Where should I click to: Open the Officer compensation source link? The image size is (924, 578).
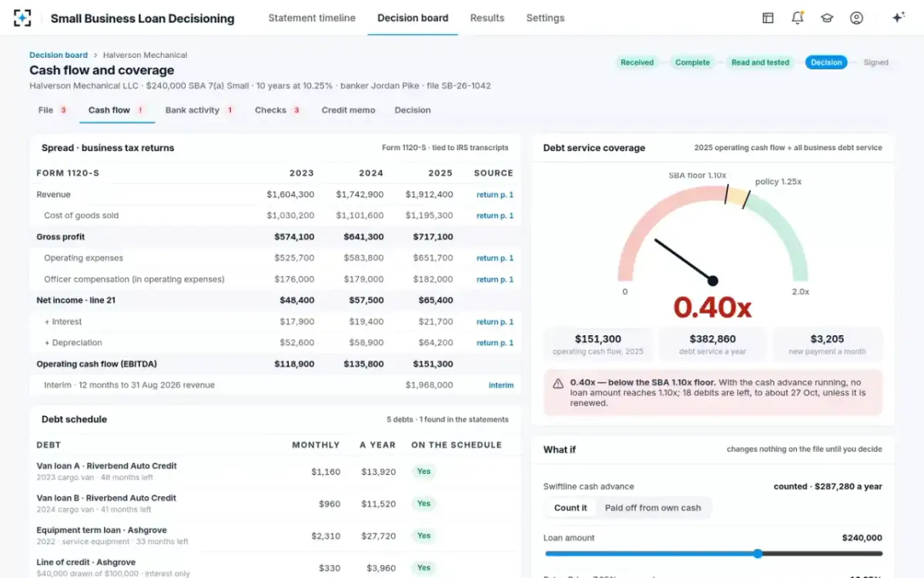pyautogui.click(x=495, y=280)
